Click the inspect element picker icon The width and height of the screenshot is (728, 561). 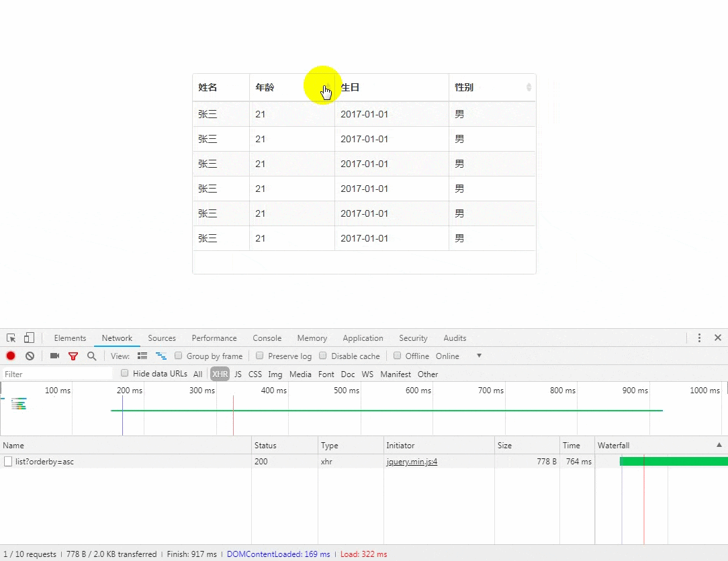(11, 338)
